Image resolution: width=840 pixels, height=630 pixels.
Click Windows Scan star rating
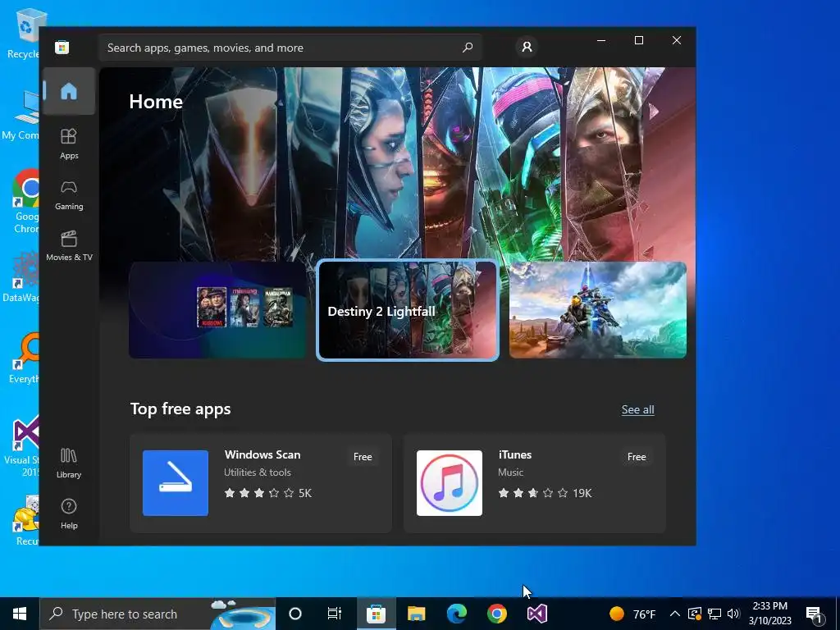tap(268, 493)
